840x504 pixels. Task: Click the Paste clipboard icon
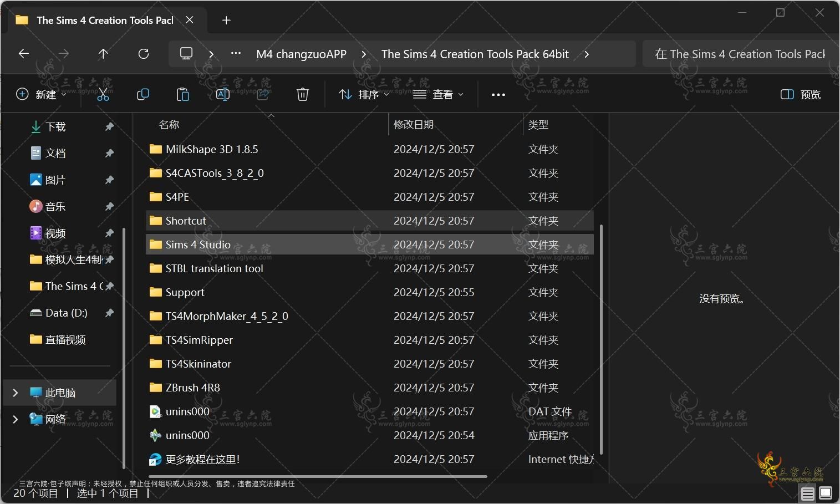[183, 95]
